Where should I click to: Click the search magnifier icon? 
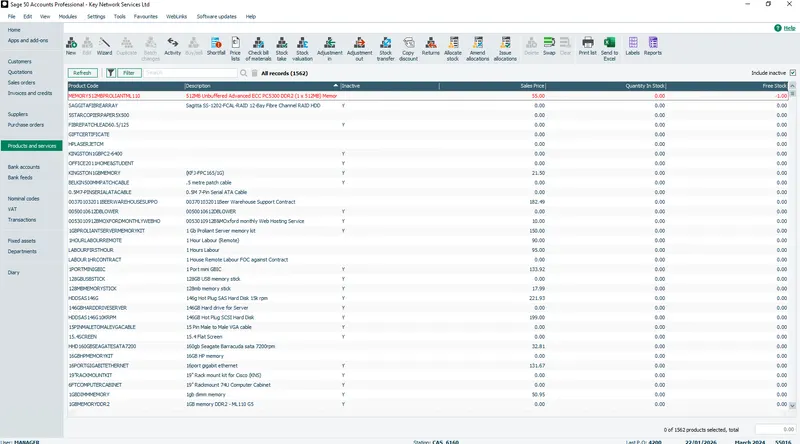(x=243, y=73)
